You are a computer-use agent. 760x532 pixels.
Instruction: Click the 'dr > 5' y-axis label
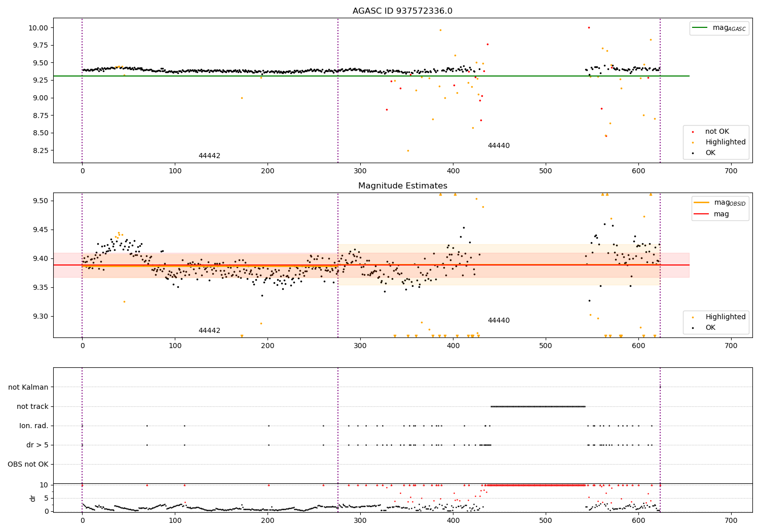[37, 445]
